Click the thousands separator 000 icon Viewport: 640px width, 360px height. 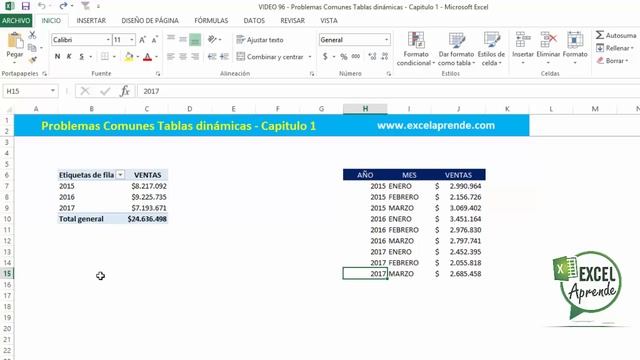[356, 56]
